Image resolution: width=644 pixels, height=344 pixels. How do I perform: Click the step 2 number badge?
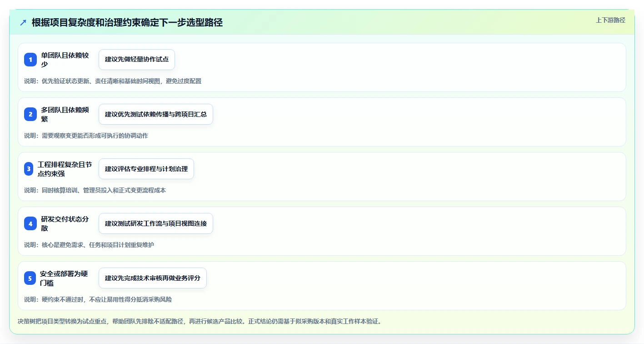tap(30, 114)
